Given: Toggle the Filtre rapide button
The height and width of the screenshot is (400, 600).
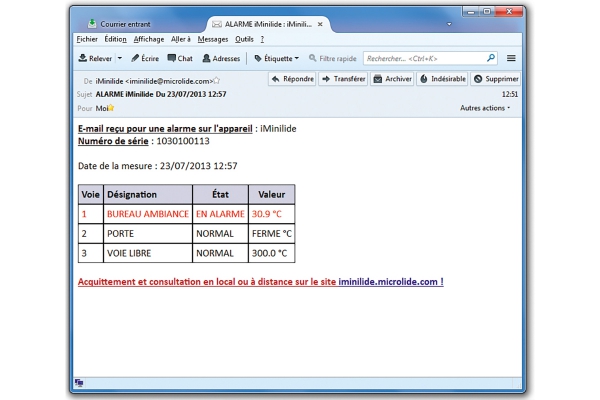Looking at the screenshot, I should tap(333, 58).
